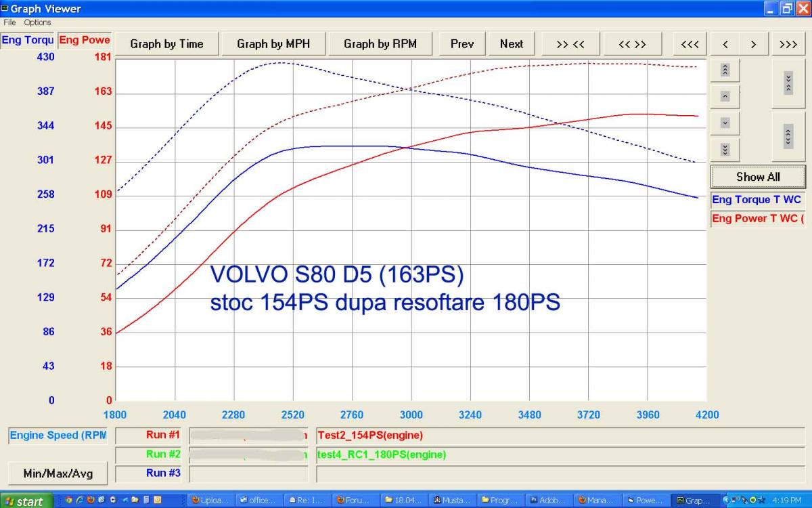Click the Eng Power T WC legend entry

point(758,219)
